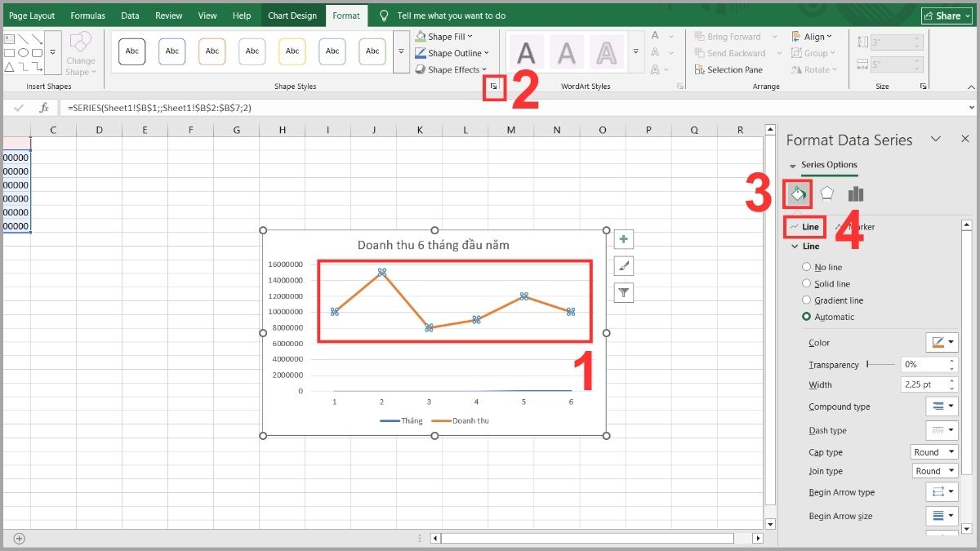Select the triangle shape in Insert Shapes

9,66
